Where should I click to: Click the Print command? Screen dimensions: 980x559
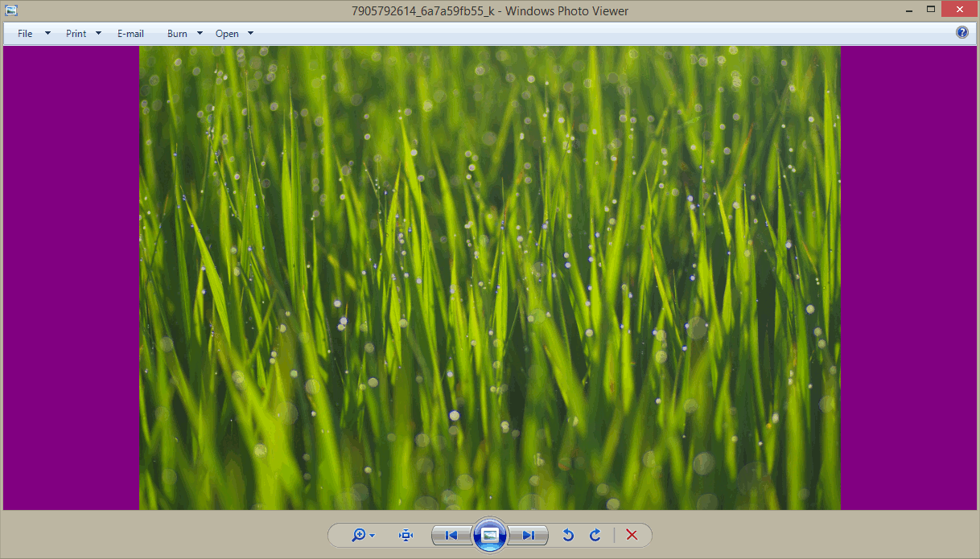coord(76,34)
